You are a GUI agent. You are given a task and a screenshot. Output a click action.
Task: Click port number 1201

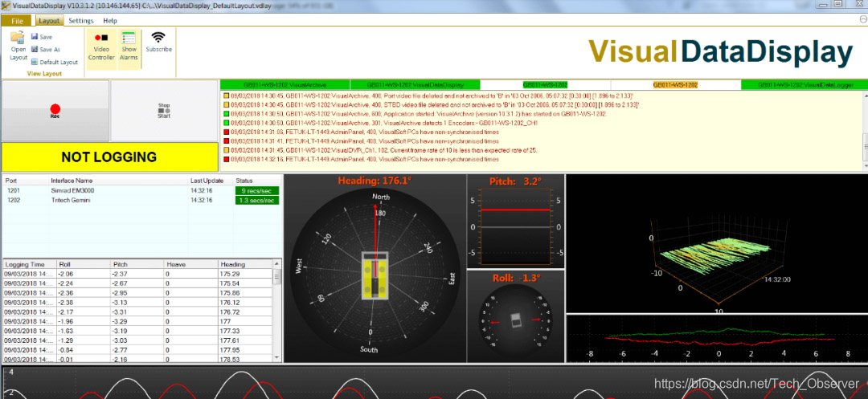click(x=14, y=190)
